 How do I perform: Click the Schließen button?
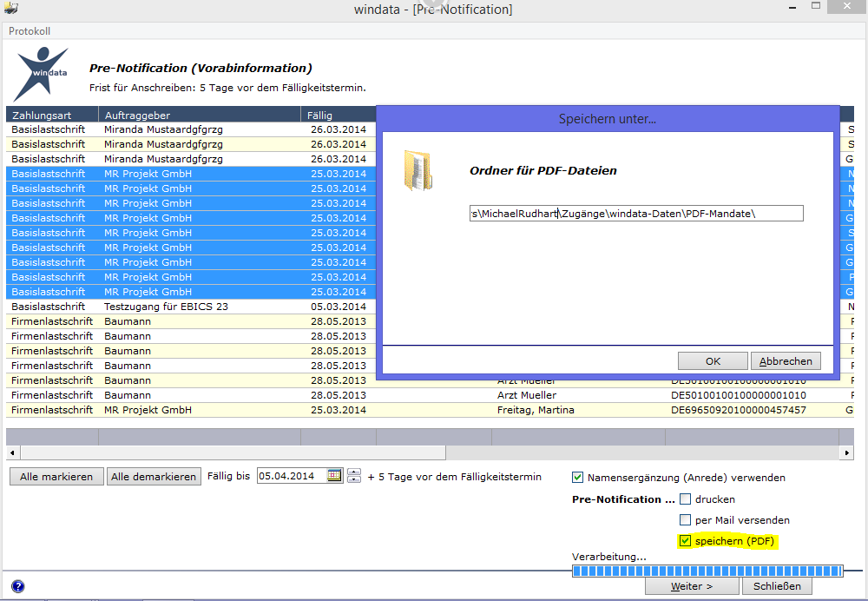tap(777, 586)
